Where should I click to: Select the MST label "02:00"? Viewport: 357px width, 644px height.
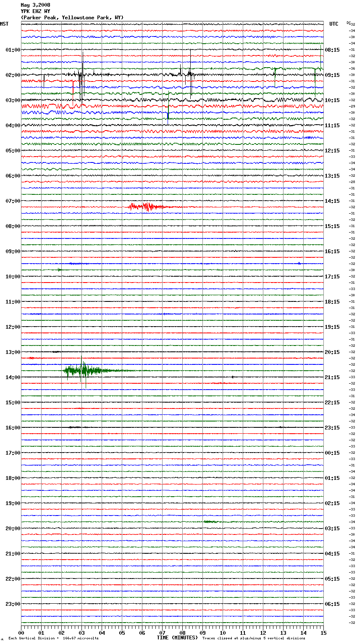[x=13, y=75]
